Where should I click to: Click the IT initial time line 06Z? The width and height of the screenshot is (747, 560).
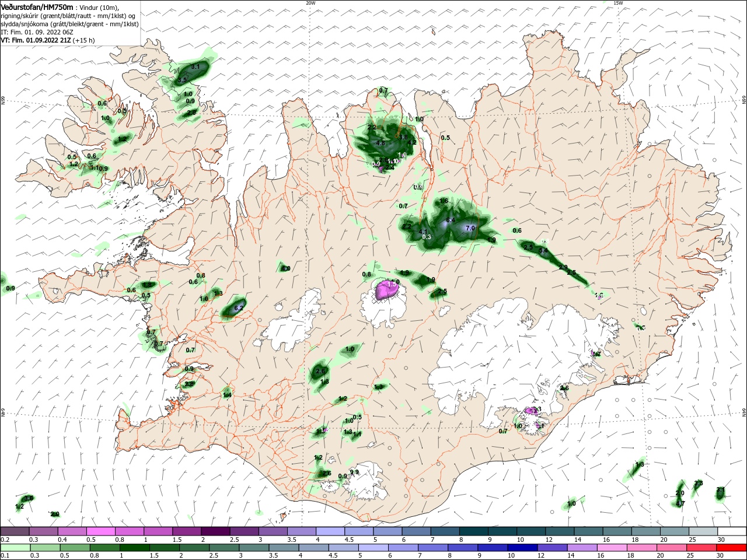click(x=37, y=32)
